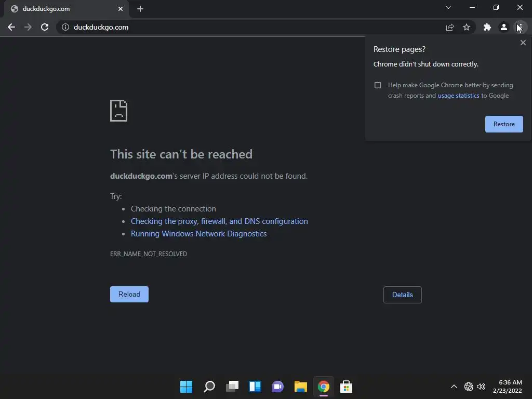Open the Widgets taskbar icon
The width and height of the screenshot is (532, 399).
(x=255, y=387)
